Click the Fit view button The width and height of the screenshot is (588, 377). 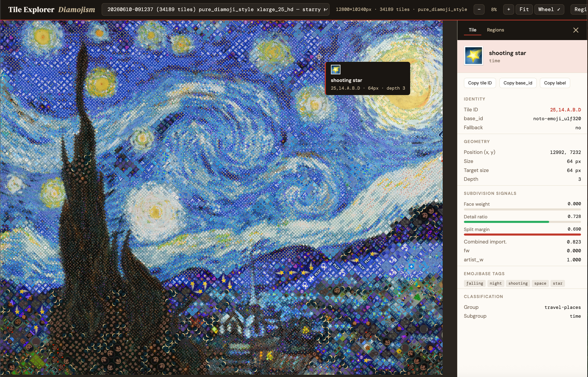point(524,10)
